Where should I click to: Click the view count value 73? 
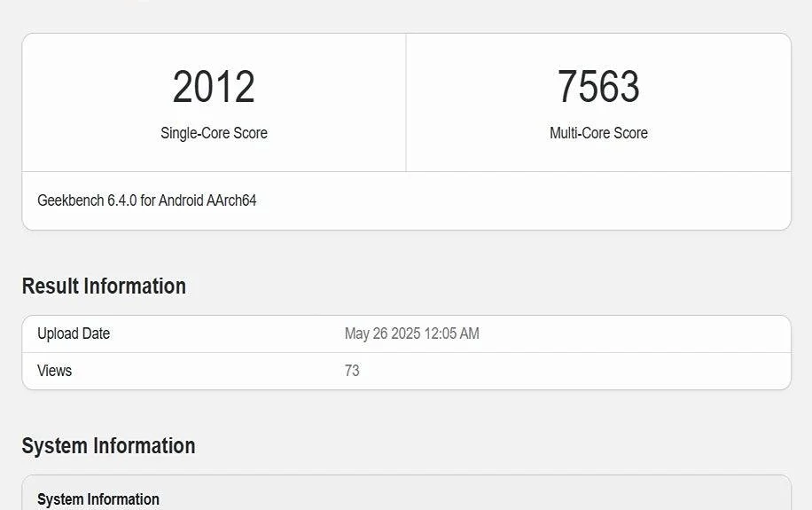click(352, 371)
